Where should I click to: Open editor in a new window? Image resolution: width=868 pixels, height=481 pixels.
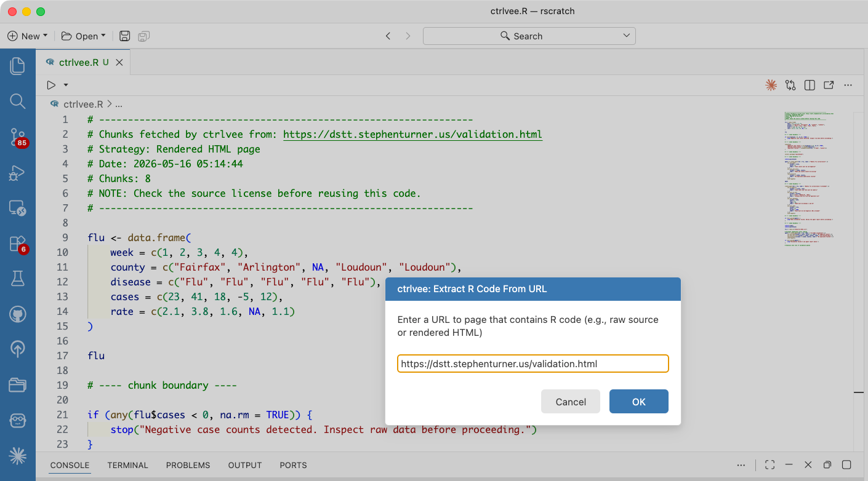pyautogui.click(x=829, y=85)
